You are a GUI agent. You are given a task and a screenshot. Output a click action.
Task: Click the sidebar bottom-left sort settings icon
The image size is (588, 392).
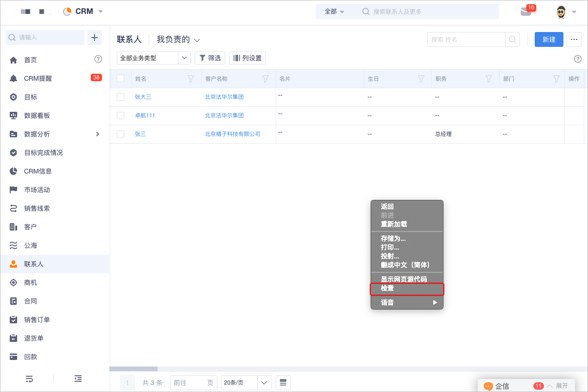pyautogui.click(x=29, y=379)
